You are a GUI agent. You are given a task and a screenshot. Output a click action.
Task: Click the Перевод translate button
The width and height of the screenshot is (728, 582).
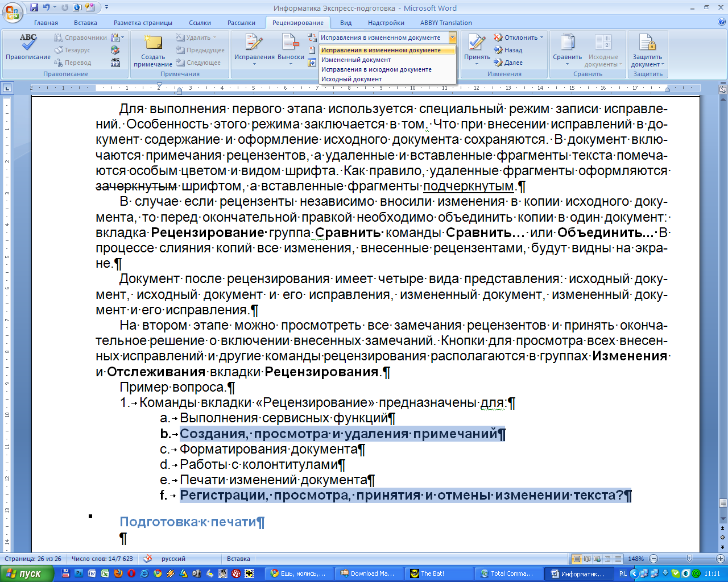coord(72,63)
